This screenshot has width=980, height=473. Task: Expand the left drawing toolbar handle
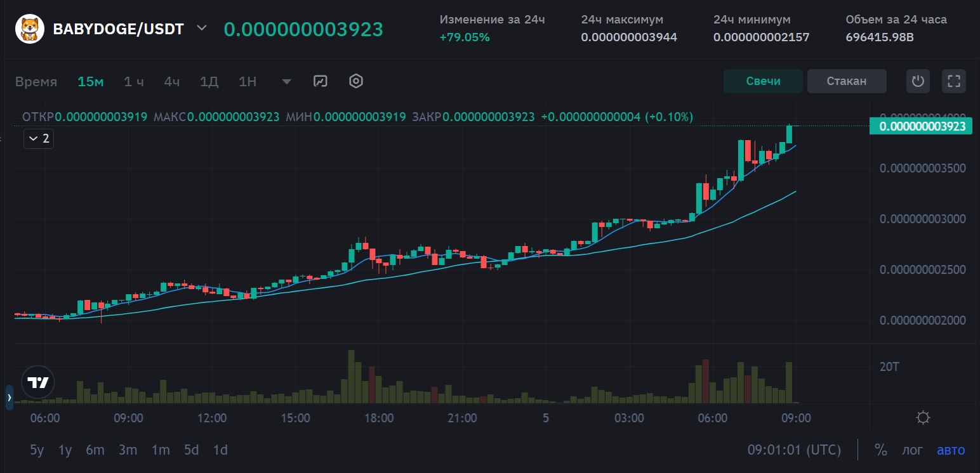(x=9, y=398)
